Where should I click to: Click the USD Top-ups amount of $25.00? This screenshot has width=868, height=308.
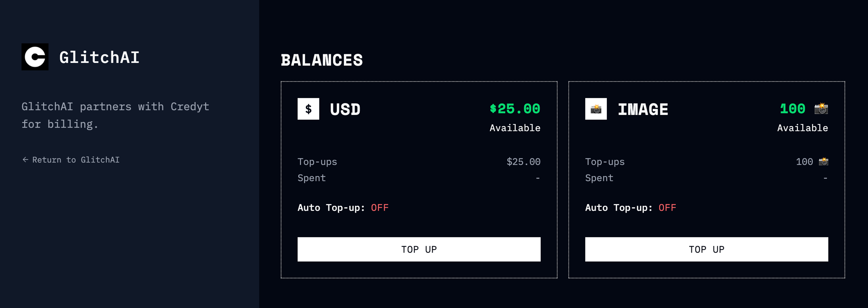[x=523, y=161]
